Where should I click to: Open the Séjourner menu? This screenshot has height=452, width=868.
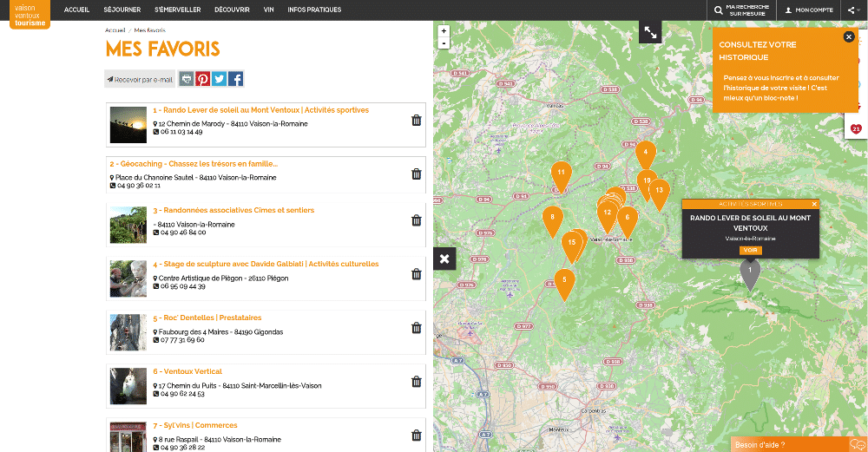click(x=122, y=10)
